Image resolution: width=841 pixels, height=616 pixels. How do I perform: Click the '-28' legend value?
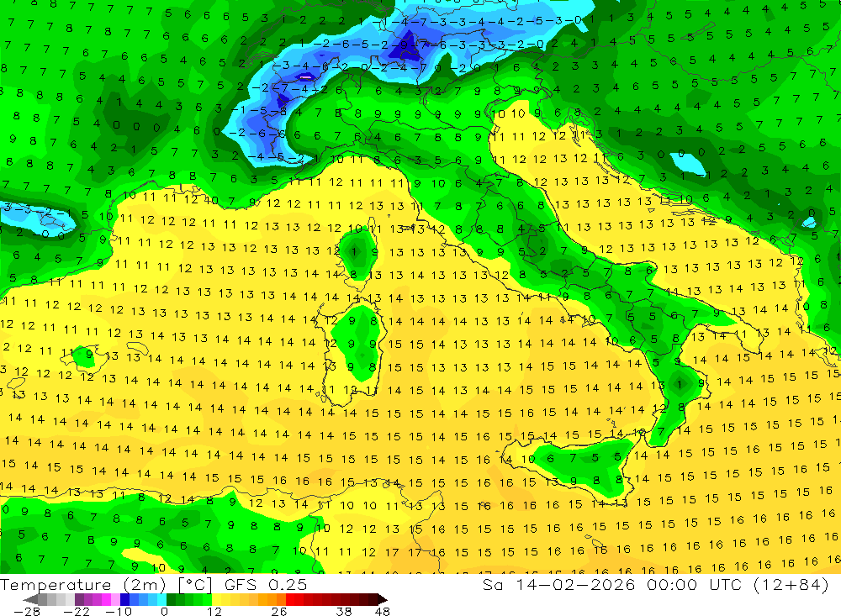point(27,611)
